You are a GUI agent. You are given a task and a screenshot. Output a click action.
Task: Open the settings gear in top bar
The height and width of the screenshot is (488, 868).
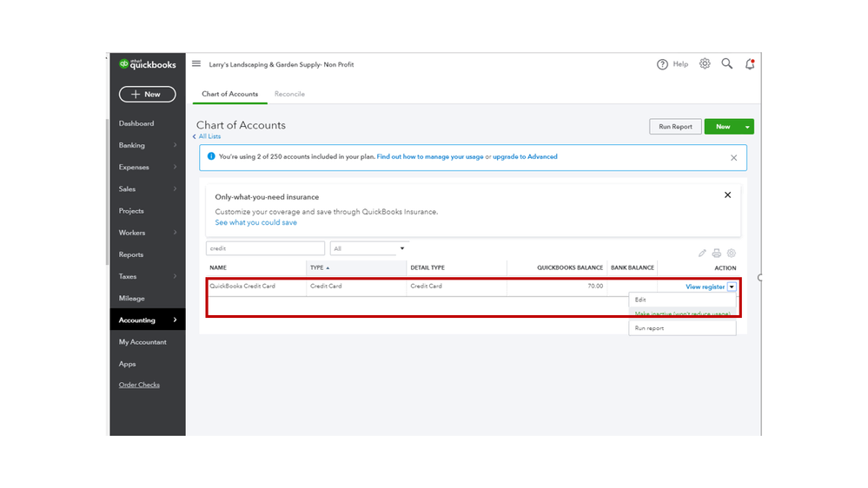705,64
